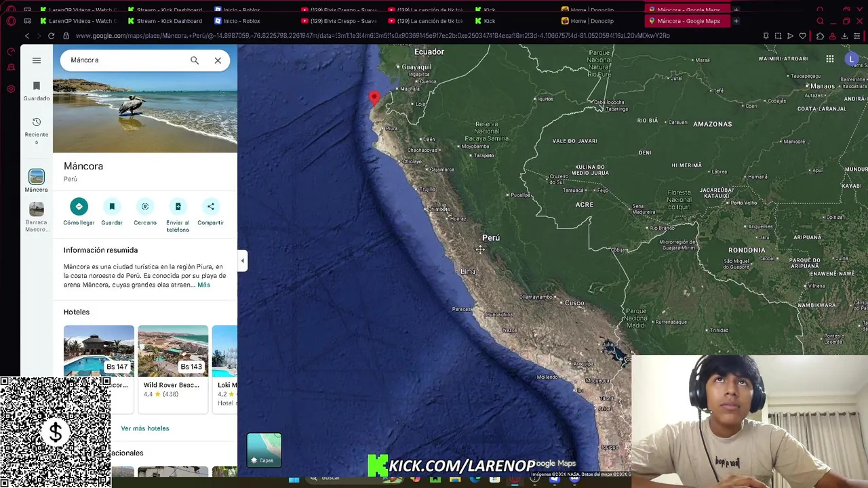Click the search magnifier icon beside Máncora
868x488 pixels.
point(195,60)
